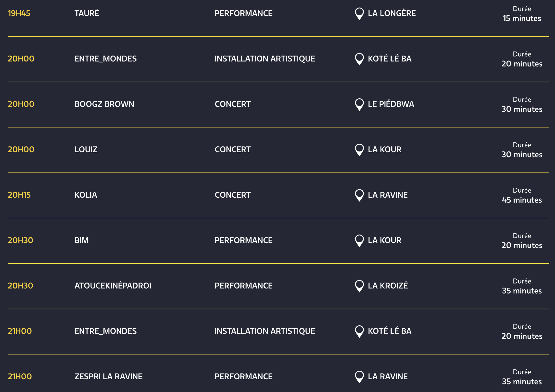Select the ATOUCEKINÉPADROI event title
555x392 pixels.
(113, 285)
